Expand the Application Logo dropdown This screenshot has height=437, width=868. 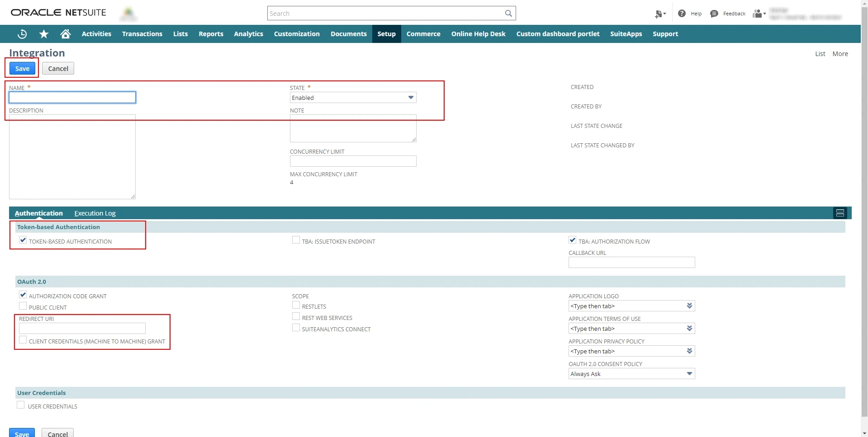[x=689, y=306]
